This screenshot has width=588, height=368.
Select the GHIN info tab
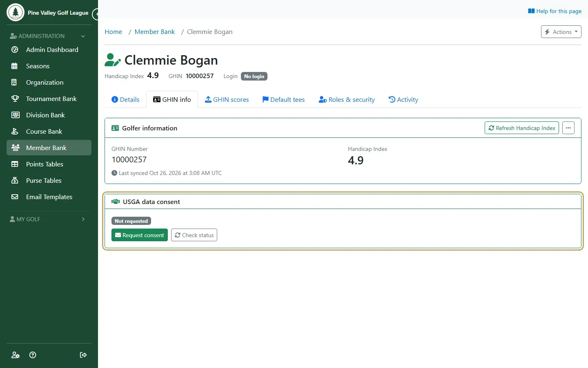click(172, 99)
